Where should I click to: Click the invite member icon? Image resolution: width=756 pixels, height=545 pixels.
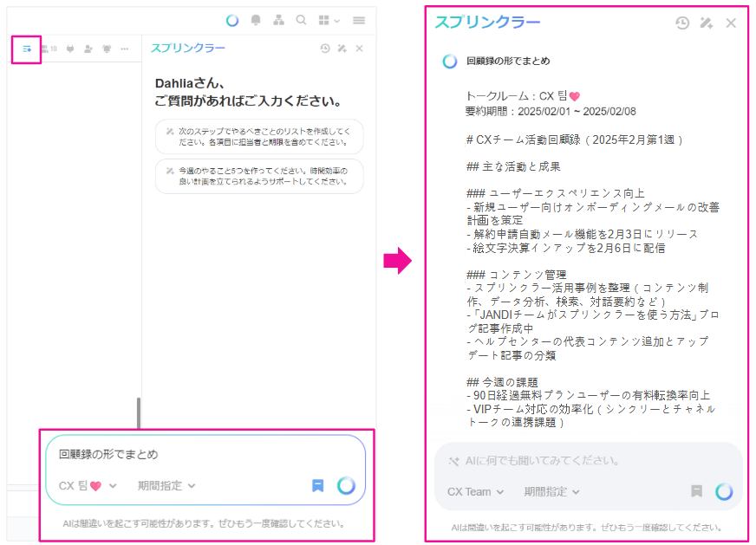88,49
